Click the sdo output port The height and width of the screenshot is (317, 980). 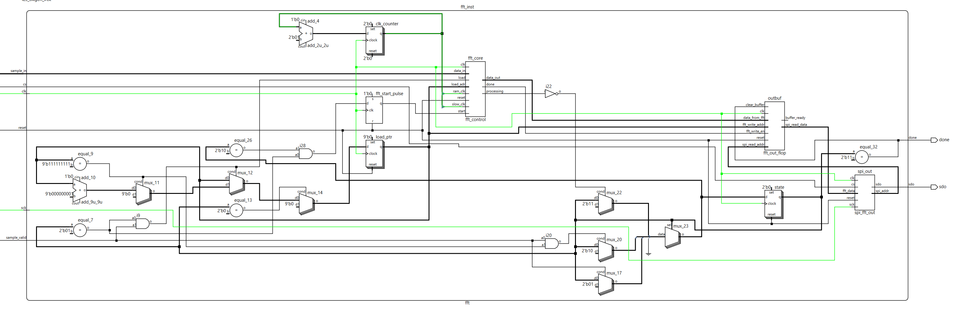click(934, 187)
